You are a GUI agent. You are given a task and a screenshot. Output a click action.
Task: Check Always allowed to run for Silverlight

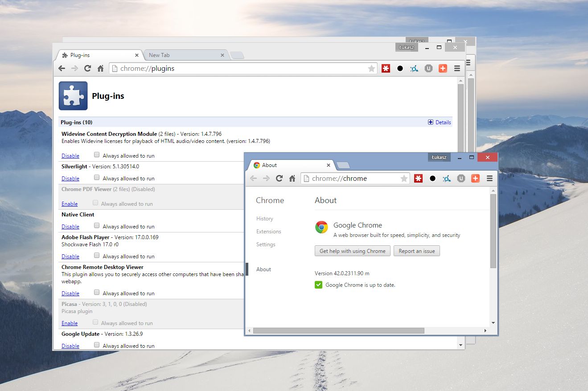(x=97, y=178)
